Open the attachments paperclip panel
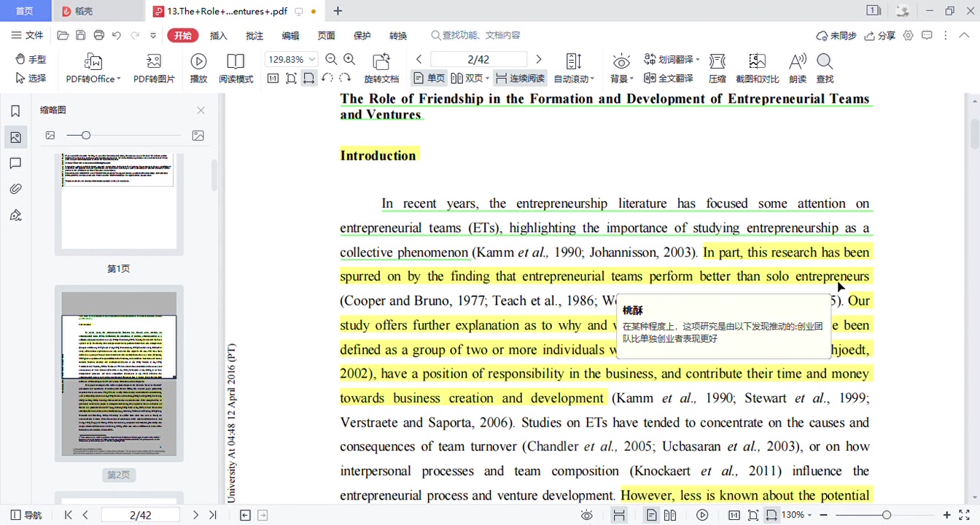This screenshot has width=980, height=525. click(x=15, y=190)
